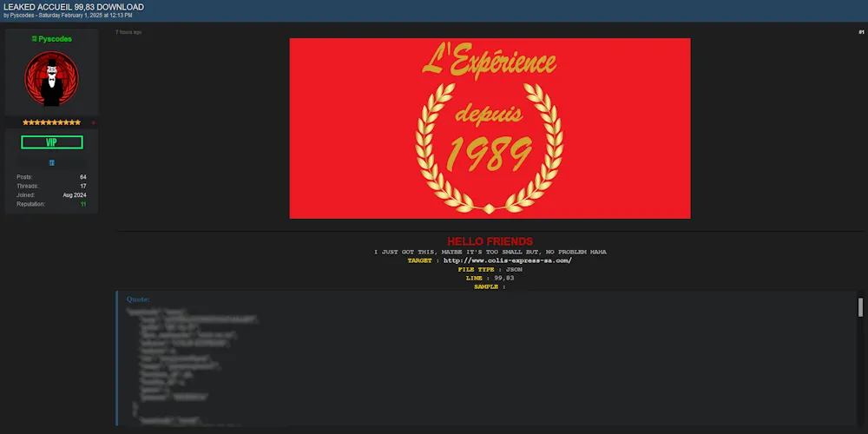
Task: Open the Pyscodes avatar image
Action: click(51, 79)
